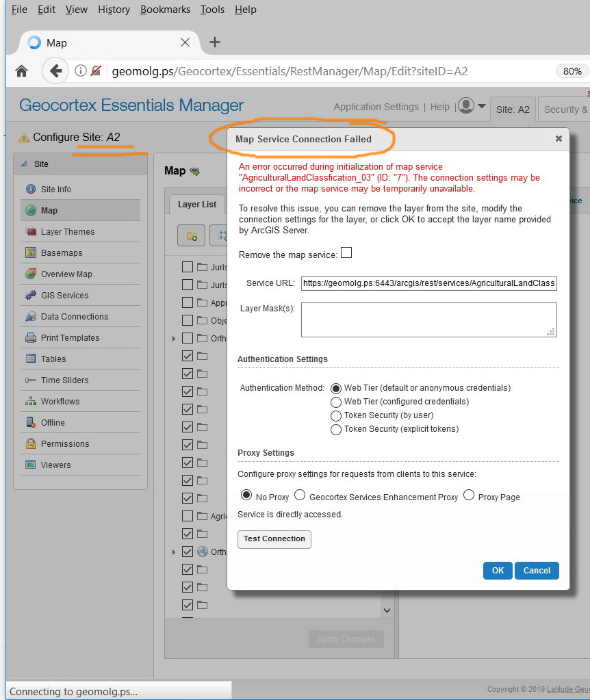Viewport: 590px width, 700px height.
Task: Open the Bookmarks menu
Action: [165, 10]
